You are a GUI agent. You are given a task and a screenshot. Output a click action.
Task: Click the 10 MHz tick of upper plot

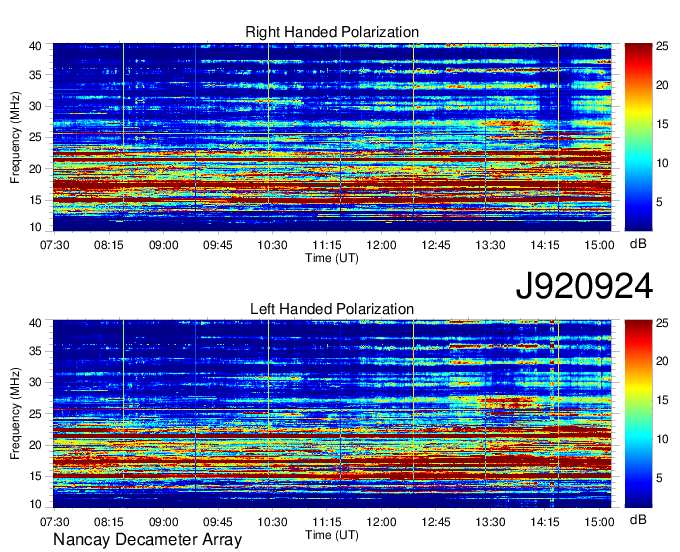point(35,227)
